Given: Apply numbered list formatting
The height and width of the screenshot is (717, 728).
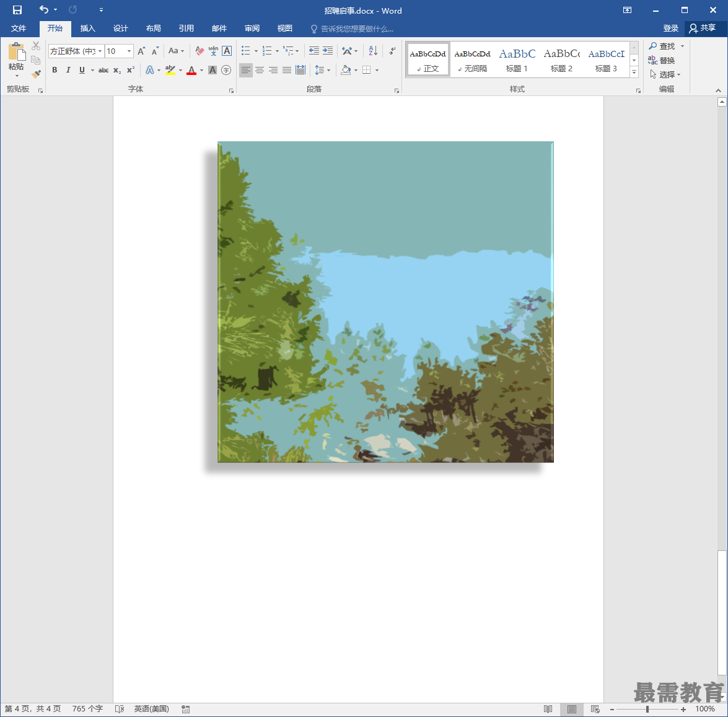Looking at the screenshot, I should 267,51.
